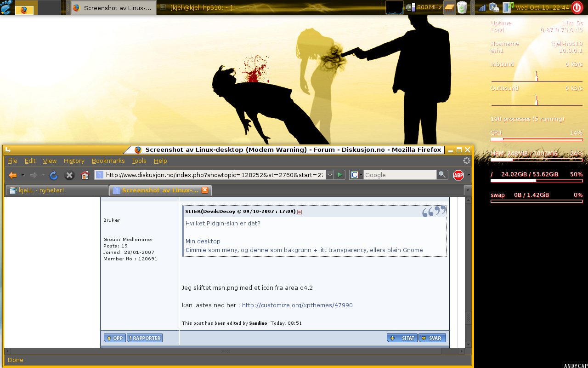This screenshot has width=588, height=368.
Task: Click the red power shutdown button
Action: tap(577, 7)
